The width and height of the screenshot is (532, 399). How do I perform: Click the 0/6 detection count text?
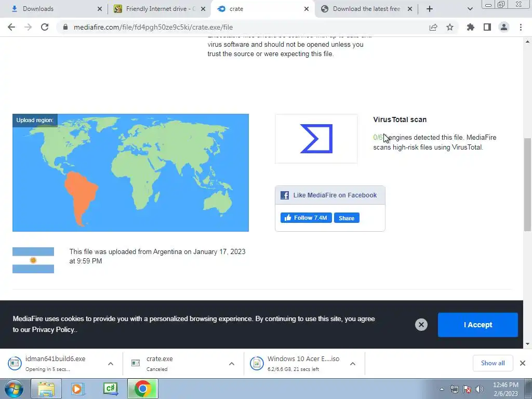pyautogui.click(x=378, y=137)
